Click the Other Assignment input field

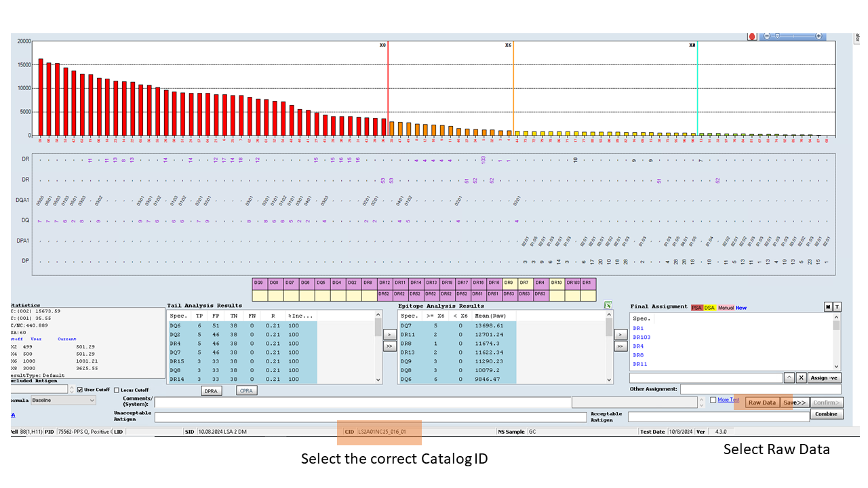click(x=761, y=389)
